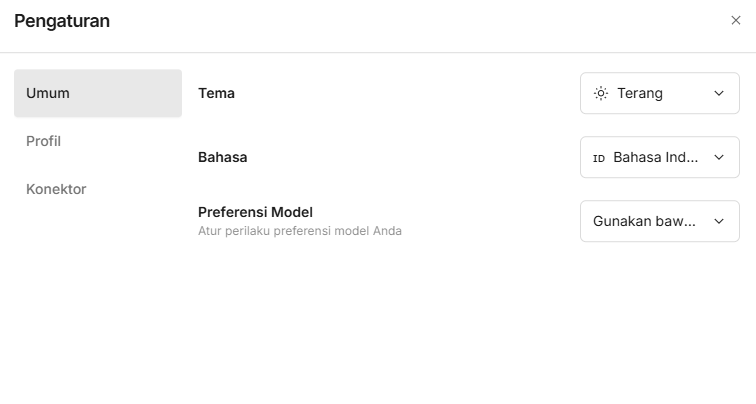Switch to the Profil tab

click(44, 141)
